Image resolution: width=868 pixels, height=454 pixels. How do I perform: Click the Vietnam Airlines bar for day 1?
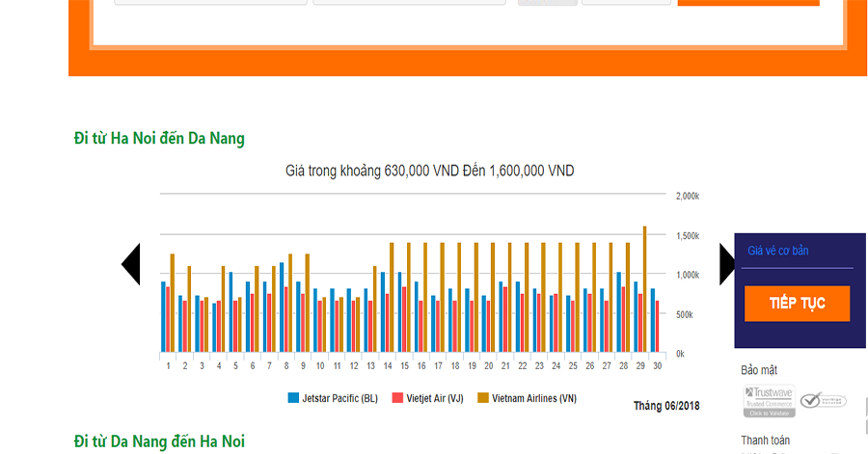click(173, 303)
